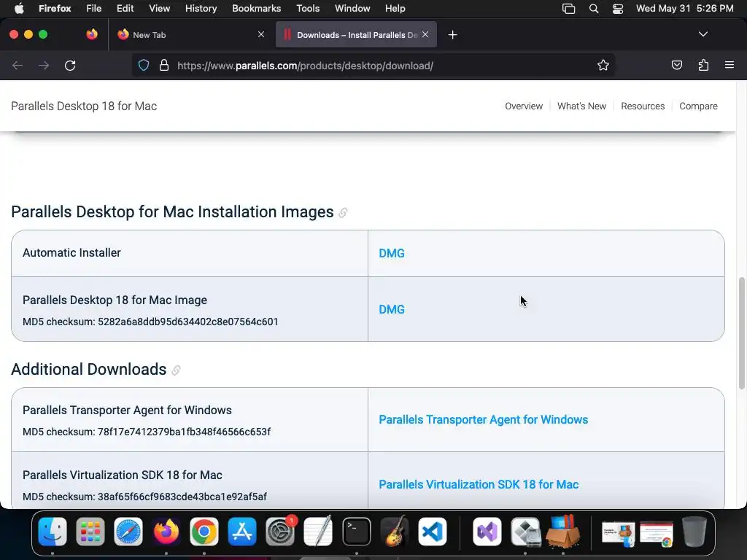Image resolution: width=747 pixels, height=560 pixels.
Task: Bookmark this page with the star icon
Action: 603,65
